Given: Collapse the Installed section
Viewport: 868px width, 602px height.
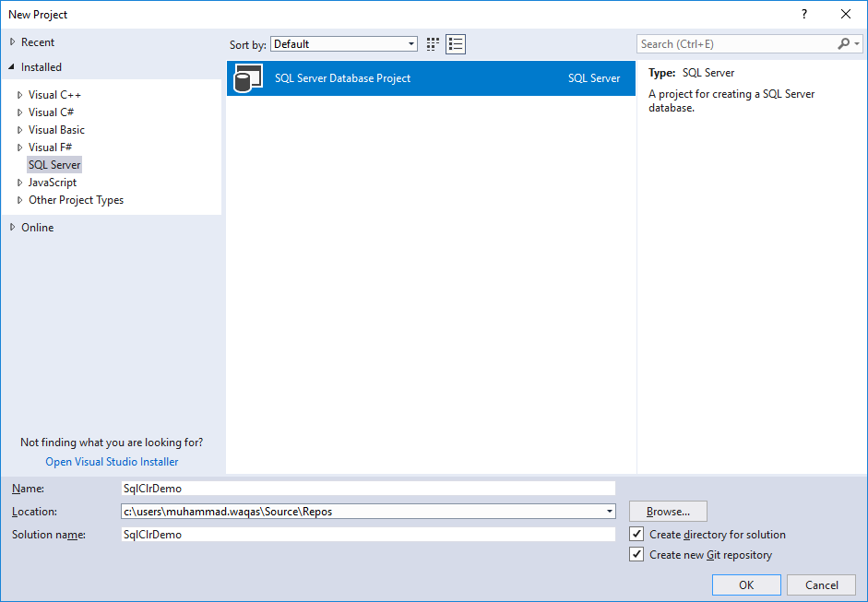Looking at the screenshot, I should point(12,67).
